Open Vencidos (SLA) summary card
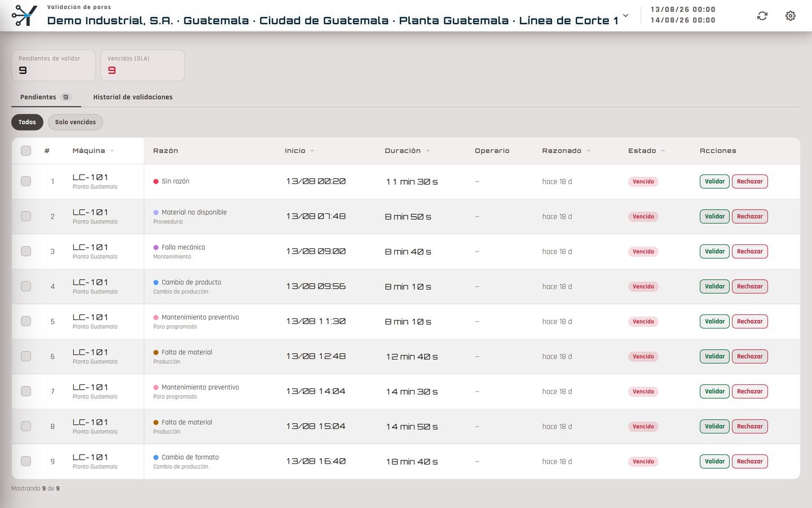 [143, 65]
